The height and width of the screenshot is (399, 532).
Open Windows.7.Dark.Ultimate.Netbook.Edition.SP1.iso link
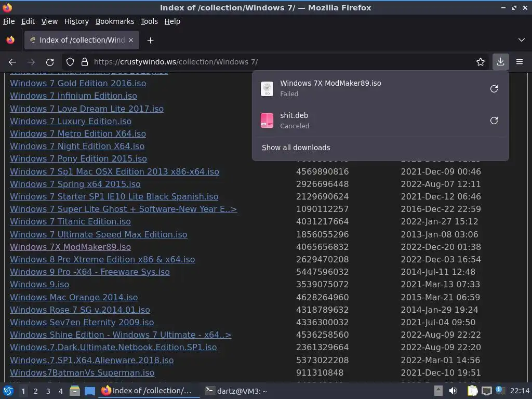(113, 348)
